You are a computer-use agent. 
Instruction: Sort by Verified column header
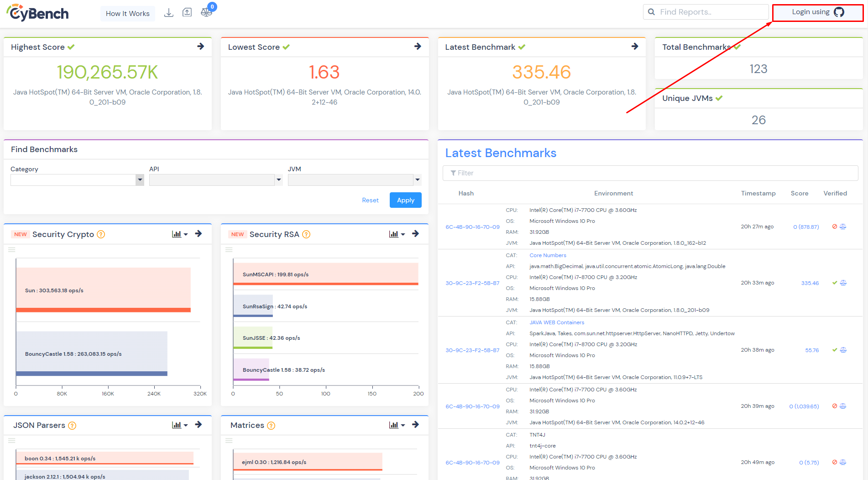tap(835, 193)
